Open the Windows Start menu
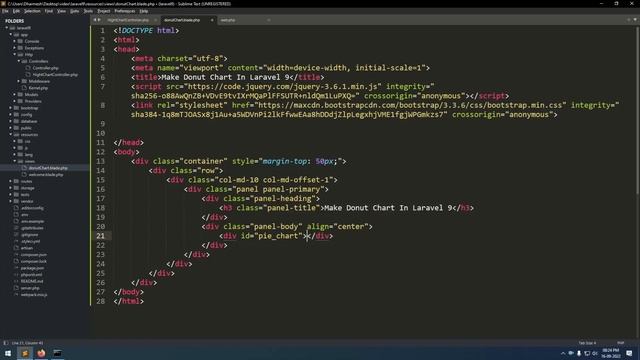The width and height of the screenshot is (640, 360). [x=8, y=353]
